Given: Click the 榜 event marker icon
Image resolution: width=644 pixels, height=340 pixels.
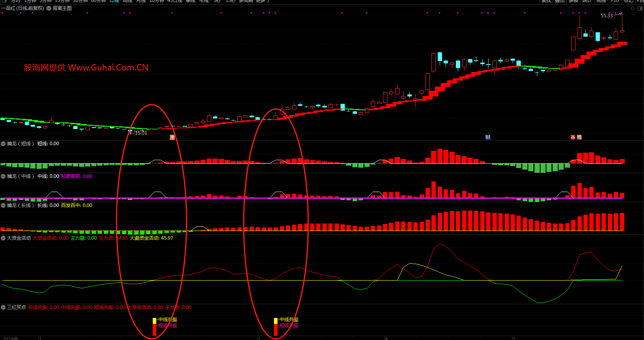Looking at the screenshot, I should [x=579, y=137].
